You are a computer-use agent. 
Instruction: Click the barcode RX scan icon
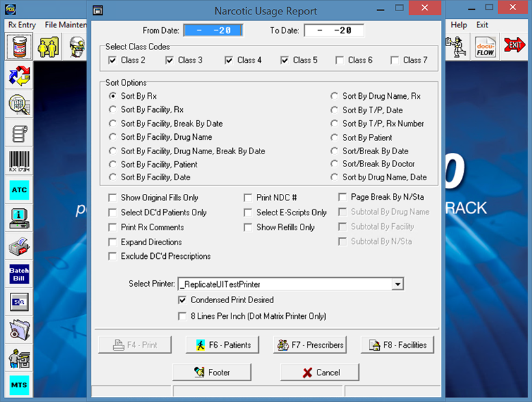(20, 161)
